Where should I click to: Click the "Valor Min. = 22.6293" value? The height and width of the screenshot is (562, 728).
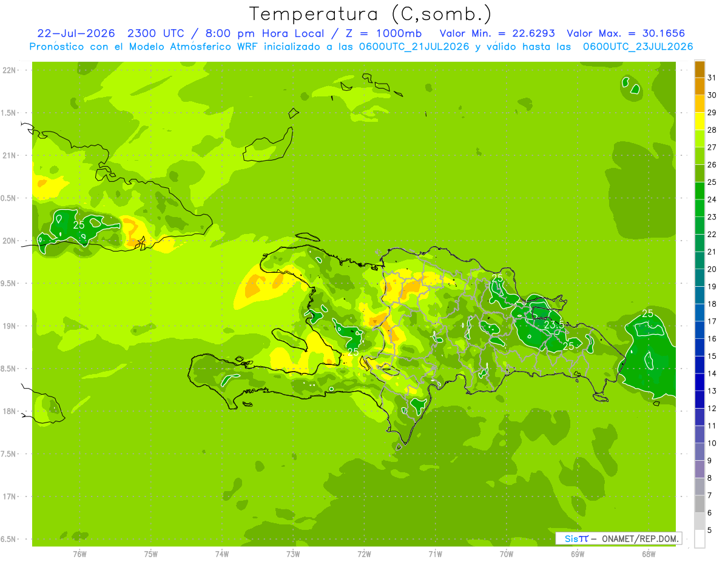[x=497, y=33]
